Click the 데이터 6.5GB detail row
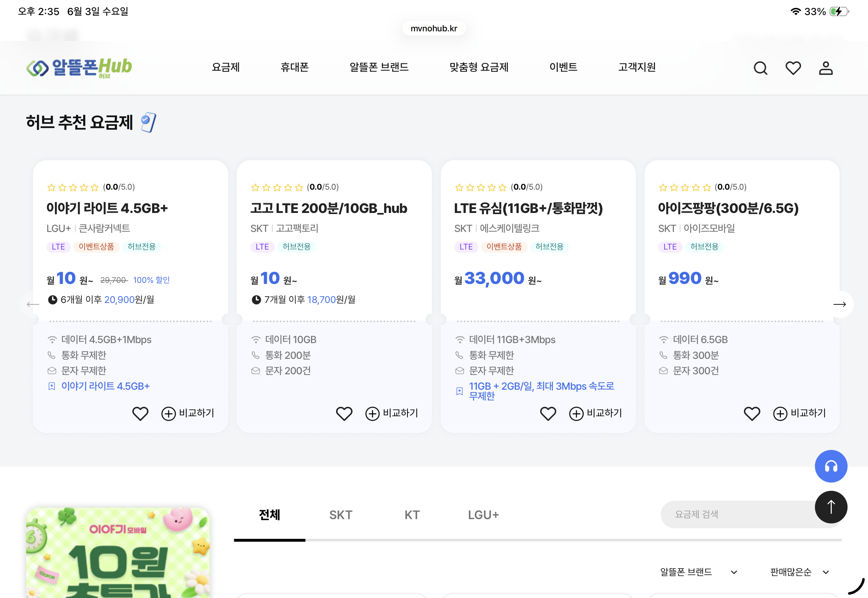This screenshot has height=598, width=868. tap(693, 340)
